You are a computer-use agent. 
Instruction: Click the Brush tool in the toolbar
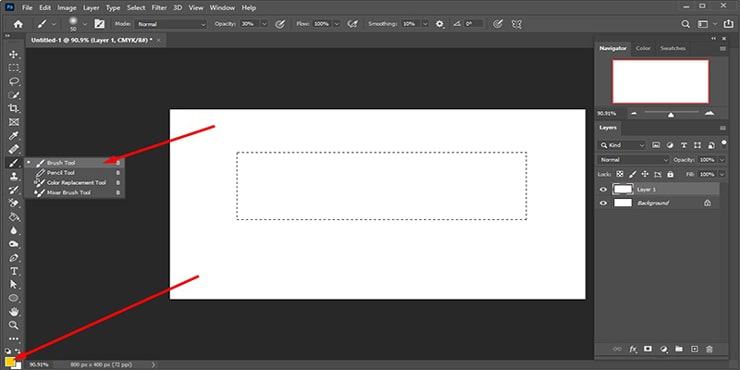pos(14,163)
